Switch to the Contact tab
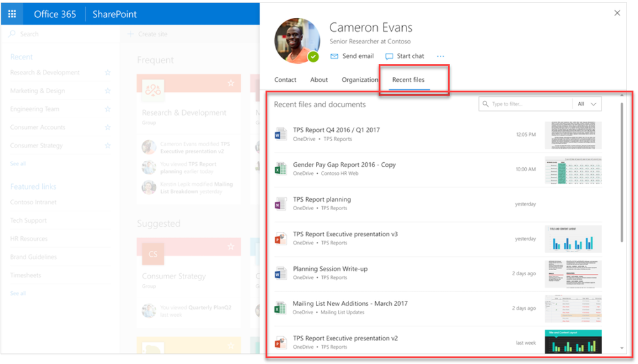 [x=285, y=80]
